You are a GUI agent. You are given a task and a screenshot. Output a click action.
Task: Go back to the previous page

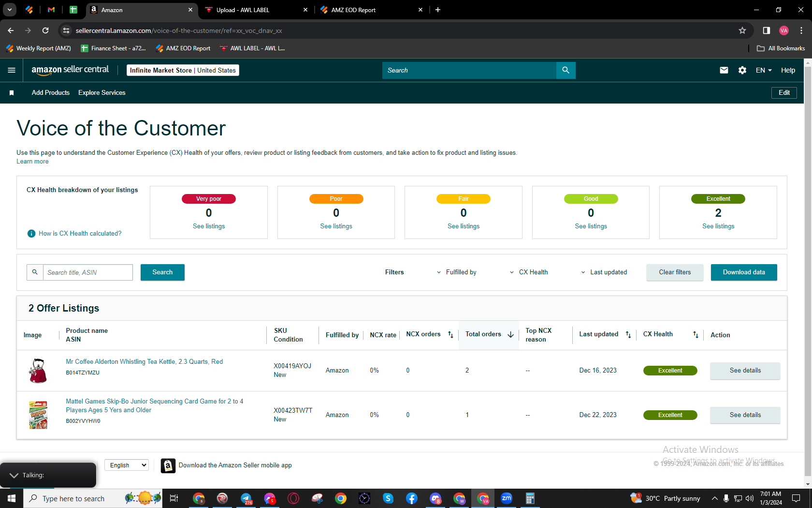point(11,30)
